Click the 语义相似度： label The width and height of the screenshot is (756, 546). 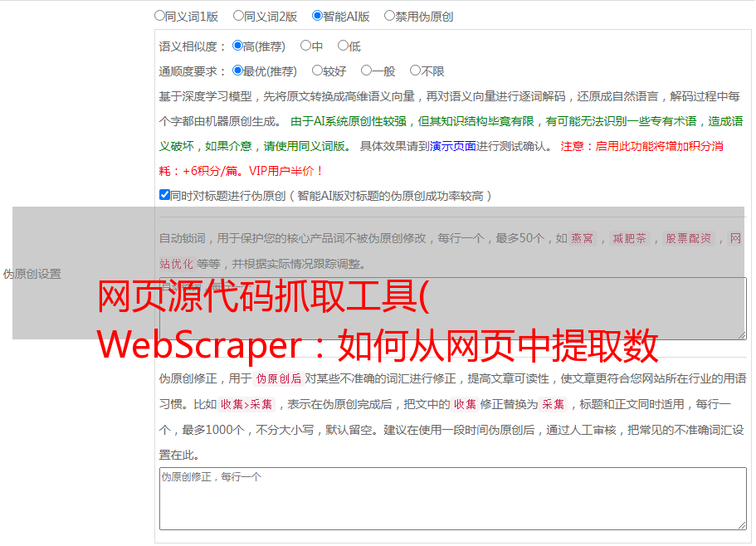click(193, 46)
